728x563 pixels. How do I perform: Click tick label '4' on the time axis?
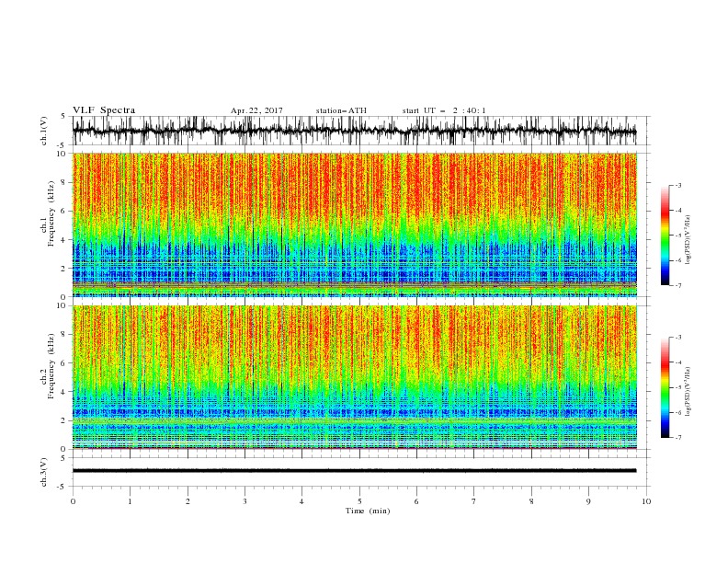point(302,501)
